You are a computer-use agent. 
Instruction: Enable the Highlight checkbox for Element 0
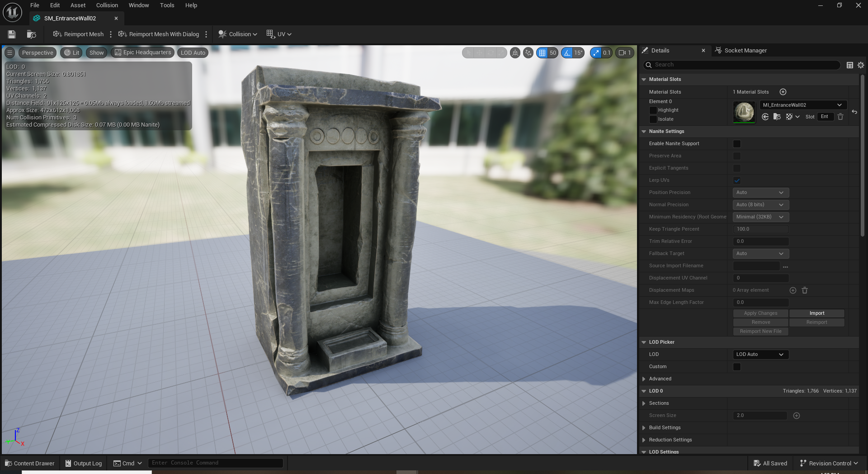pos(653,110)
